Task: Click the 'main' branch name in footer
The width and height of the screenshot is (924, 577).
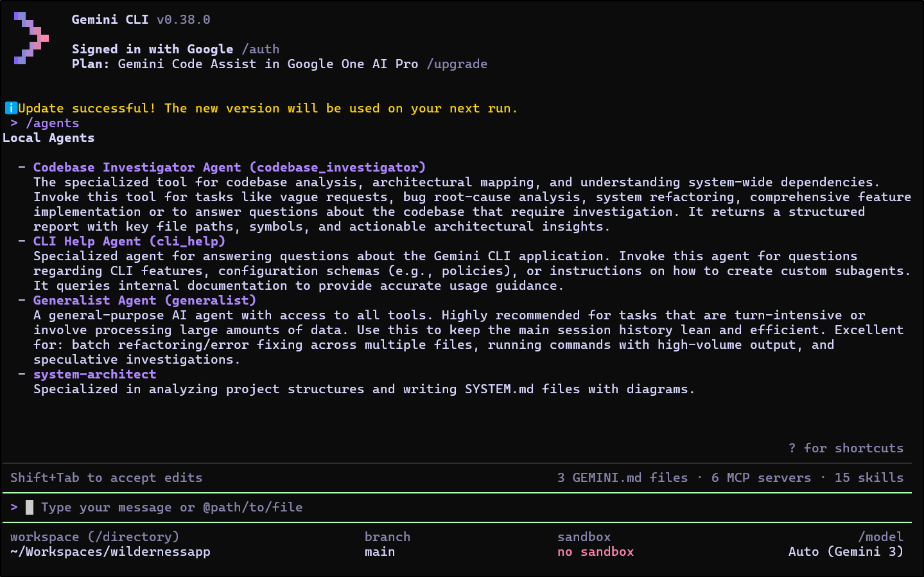Action: click(x=379, y=551)
